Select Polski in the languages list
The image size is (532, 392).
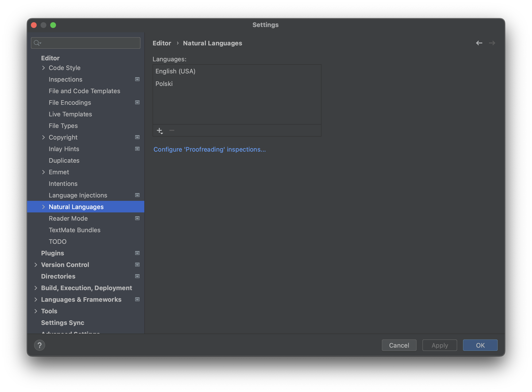pyautogui.click(x=164, y=84)
